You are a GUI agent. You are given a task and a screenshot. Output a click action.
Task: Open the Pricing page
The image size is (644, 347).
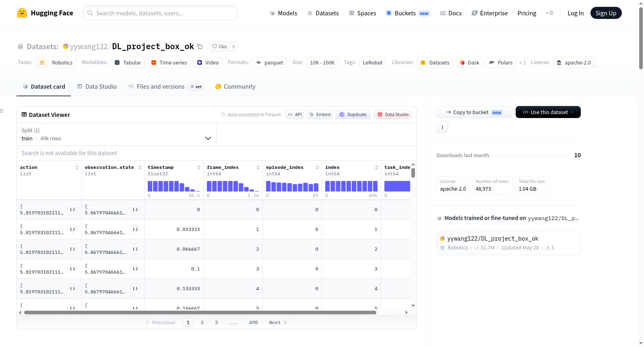coord(527,13)
